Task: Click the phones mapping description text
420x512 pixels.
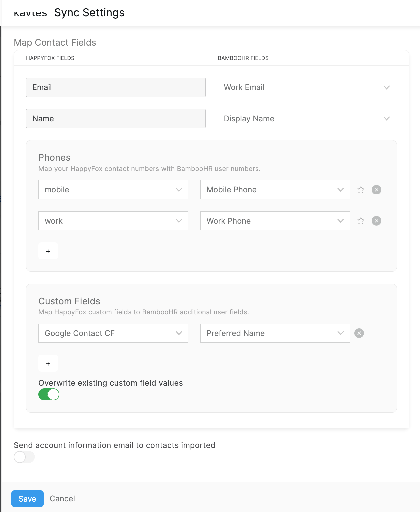Action: pyautogui.click(x=149, y=169)
